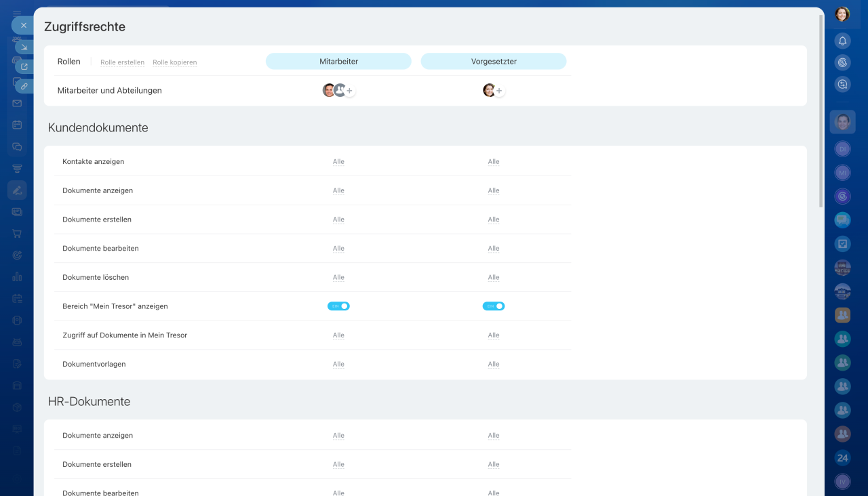Viewport: 868px width, 496px height.
Task: Select the Mitarbeiter role header
Action: tap(338, 62)
